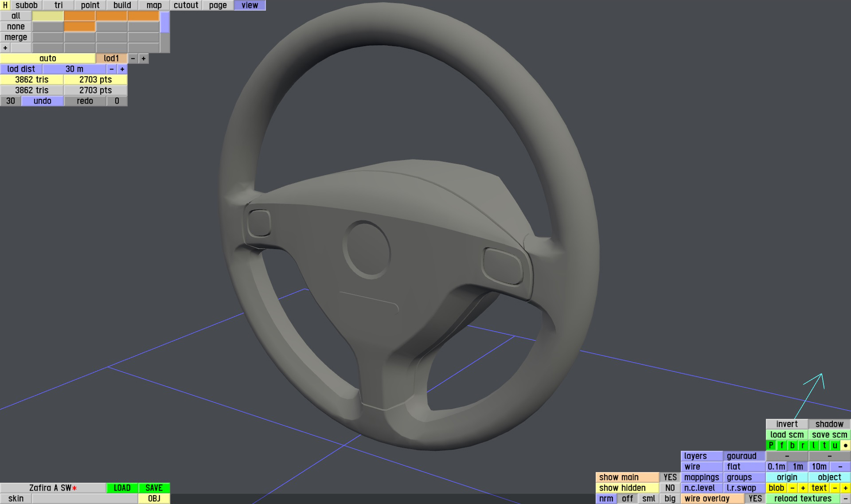The width and height of the screenshot is (851, 504).
Task: Toggle show hidden NO setting
Action: click(670, 488)
